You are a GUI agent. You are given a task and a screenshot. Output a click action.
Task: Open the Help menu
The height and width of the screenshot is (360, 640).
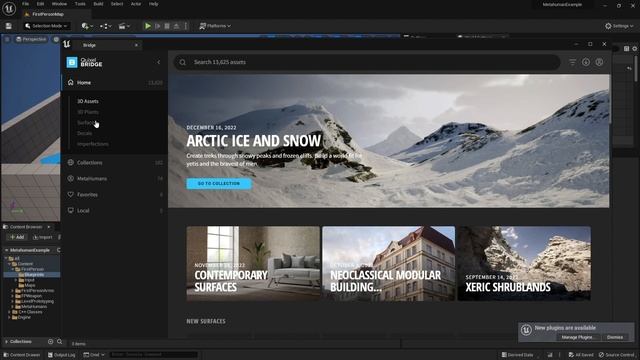153,4
